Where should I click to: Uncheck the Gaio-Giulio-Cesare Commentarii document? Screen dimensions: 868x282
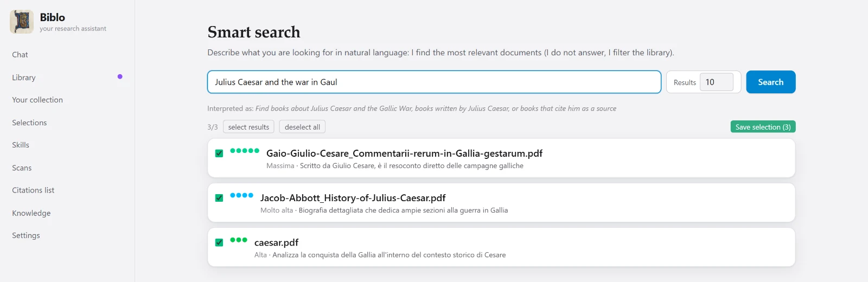click(219, 153)
